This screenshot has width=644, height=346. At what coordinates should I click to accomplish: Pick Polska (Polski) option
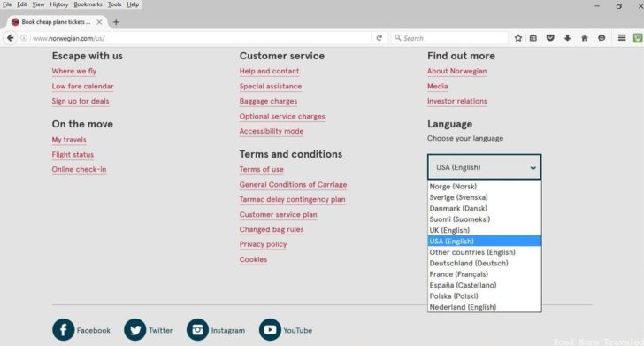pos(484,296)
